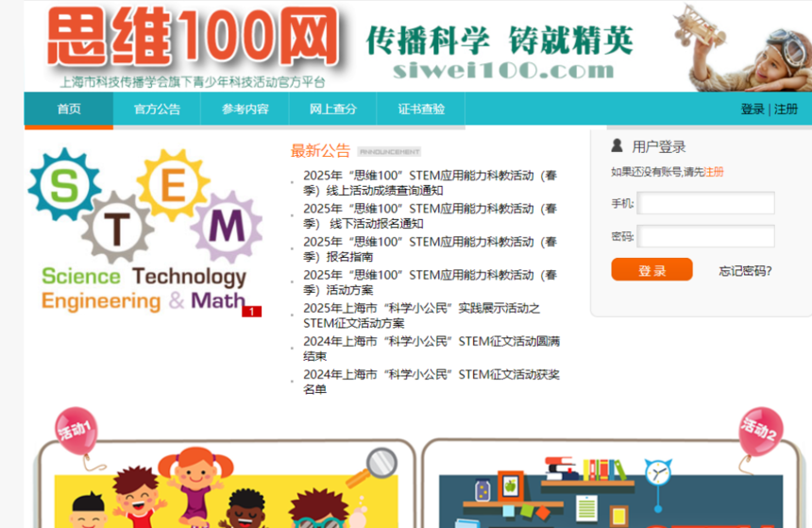
Task: Open the 线下活动报名通知 announcement
Action: (x=430, y=216)
